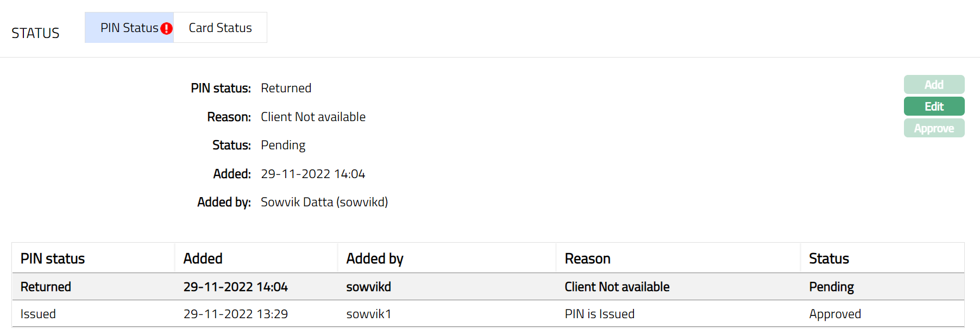Switch to the Card Status tab
980x335 pixels.
(x=220, y=28)
